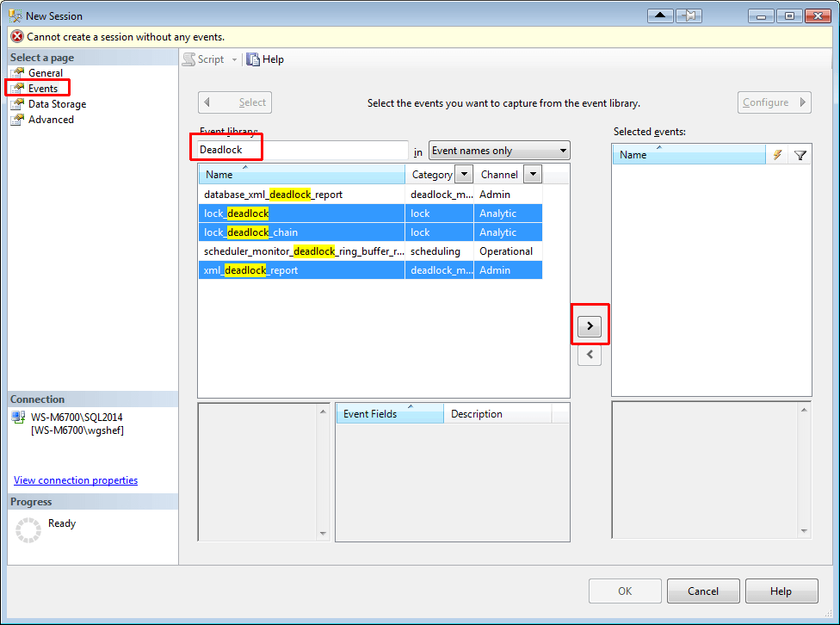Screen dimensions: 840x625
Task: Follow the View connection properties link
Action: tap(75, 480)
